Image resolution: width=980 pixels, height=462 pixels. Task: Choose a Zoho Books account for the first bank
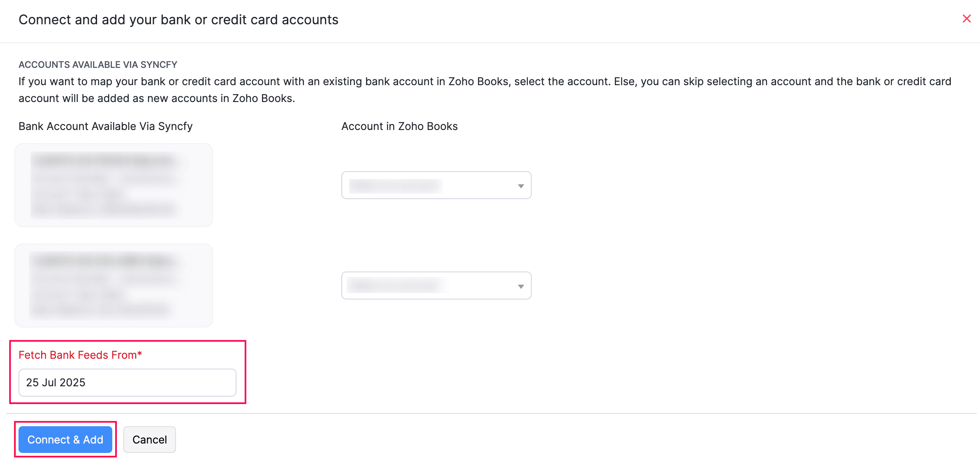[436, 186]
